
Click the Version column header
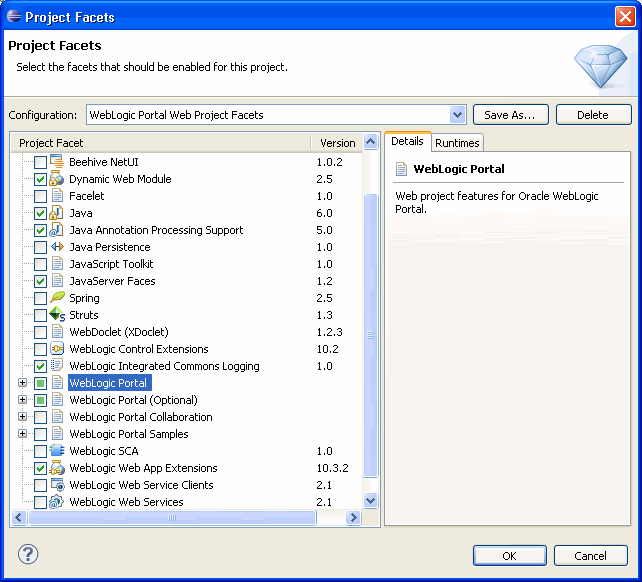coord(337,143)
